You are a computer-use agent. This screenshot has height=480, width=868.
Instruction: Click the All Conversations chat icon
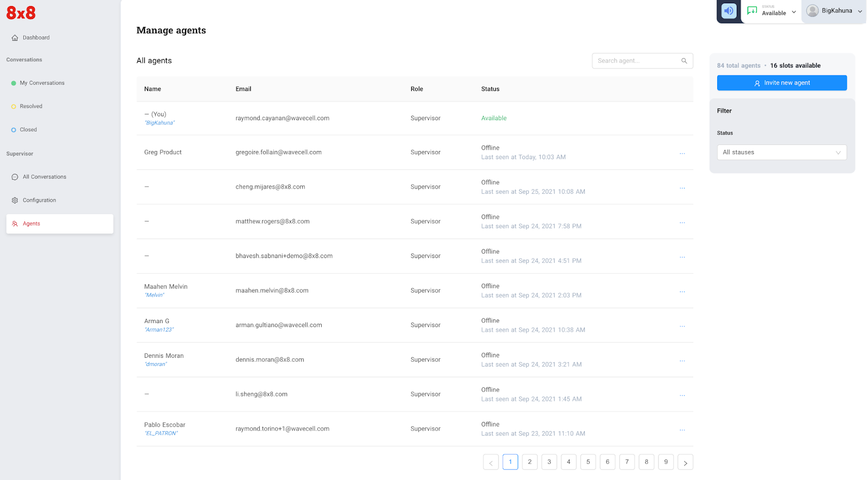(15, 177)
